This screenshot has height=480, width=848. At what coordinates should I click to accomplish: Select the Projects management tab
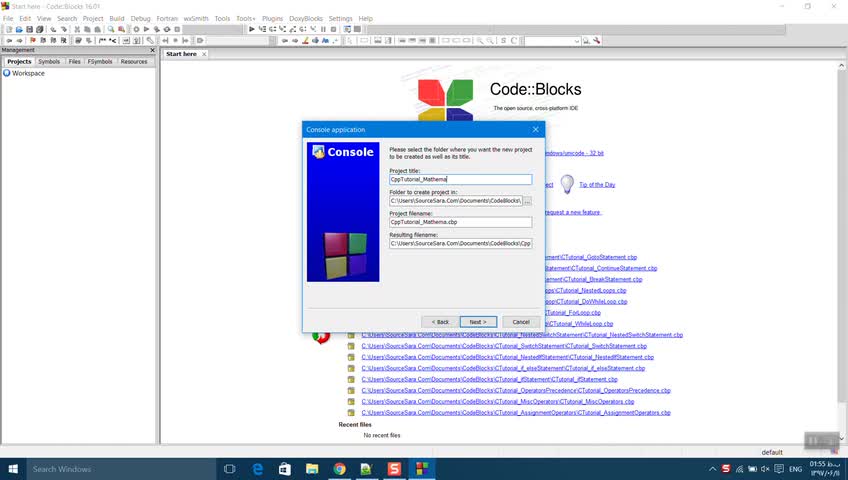tap(19, 62)
